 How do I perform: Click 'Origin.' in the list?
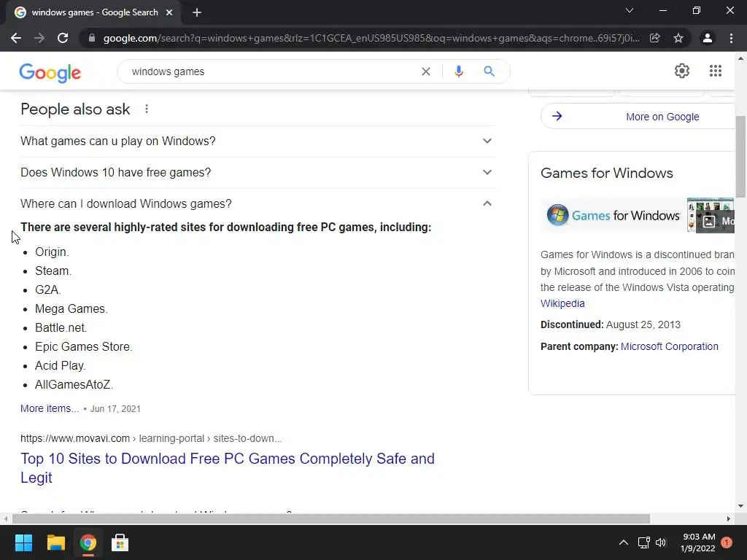point(52,252)
